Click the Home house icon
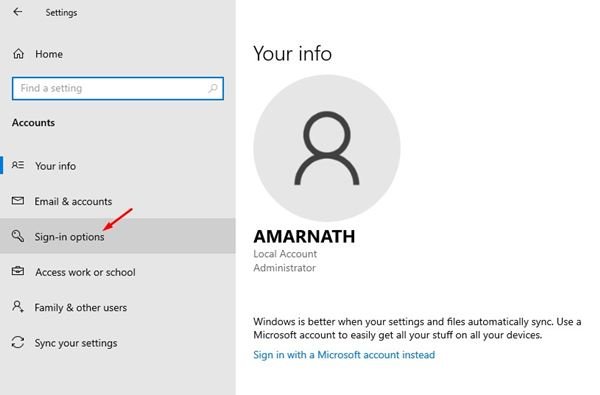 pos(18,54)
